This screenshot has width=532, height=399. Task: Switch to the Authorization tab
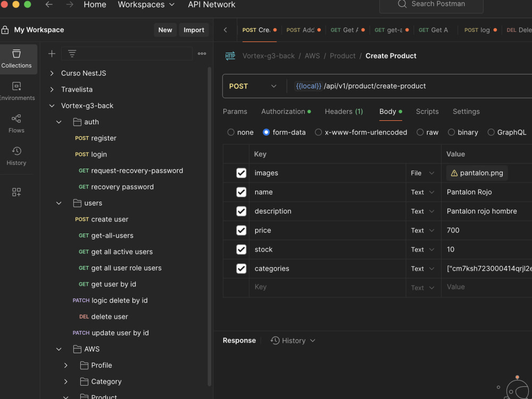coord(286,111)
